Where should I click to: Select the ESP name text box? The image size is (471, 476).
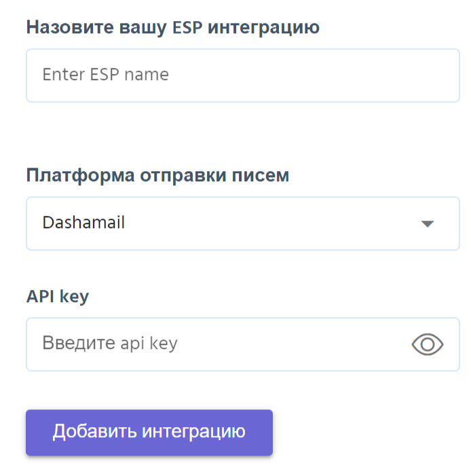pos(242,75)
